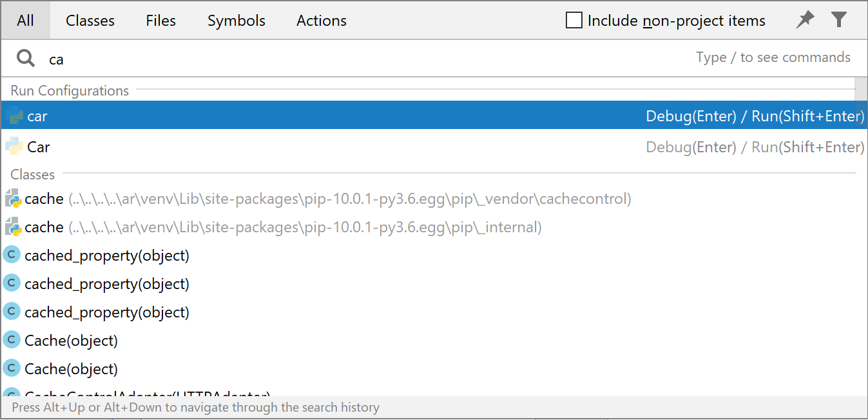Select cache in pip\_vendor\cachecontrol

tap(434, 199)
